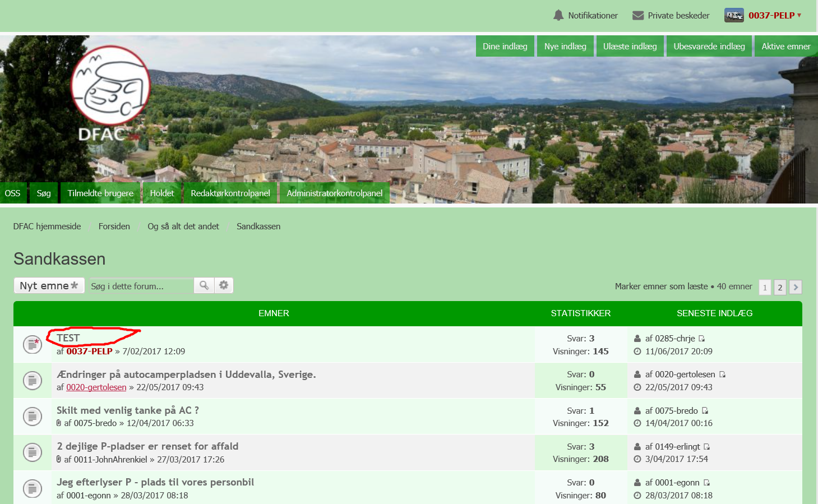Open Ændringer på autocamperpladsen i Uddevalla topic

click(x=186, y=374)
